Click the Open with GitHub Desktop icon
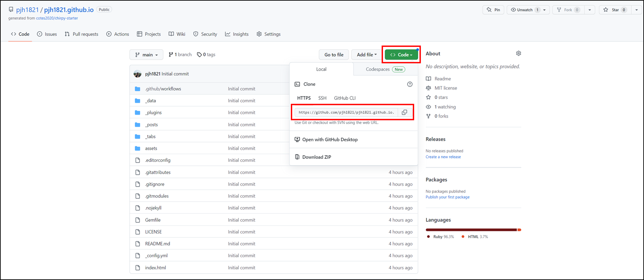Viewport: 644px width, 280px height. pyautogui.click(x=297, y=139)
